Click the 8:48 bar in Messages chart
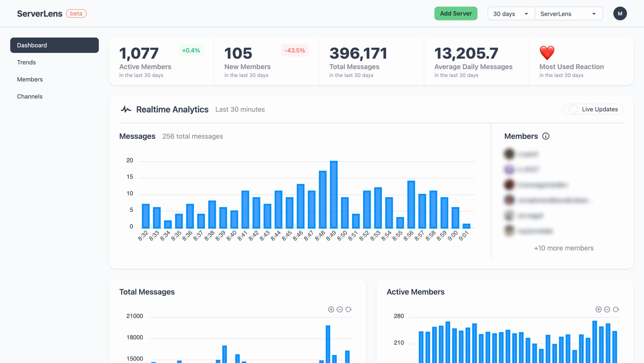 pyautogui.click(x=323, y=200)
